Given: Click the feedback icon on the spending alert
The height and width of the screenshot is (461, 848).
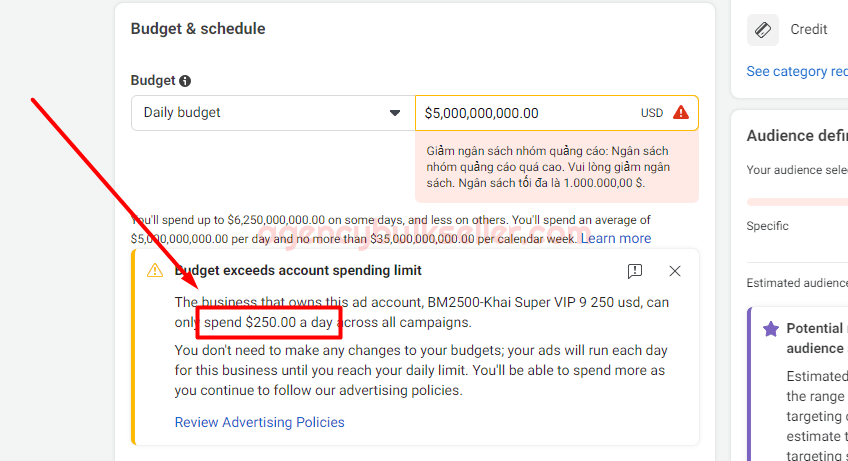Looking at the screenshot, I should [635, 271].
